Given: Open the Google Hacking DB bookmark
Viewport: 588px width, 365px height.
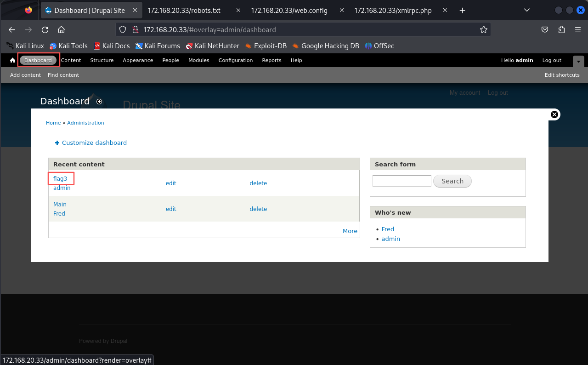Looking at the screenshot, I should pos(326,46).
